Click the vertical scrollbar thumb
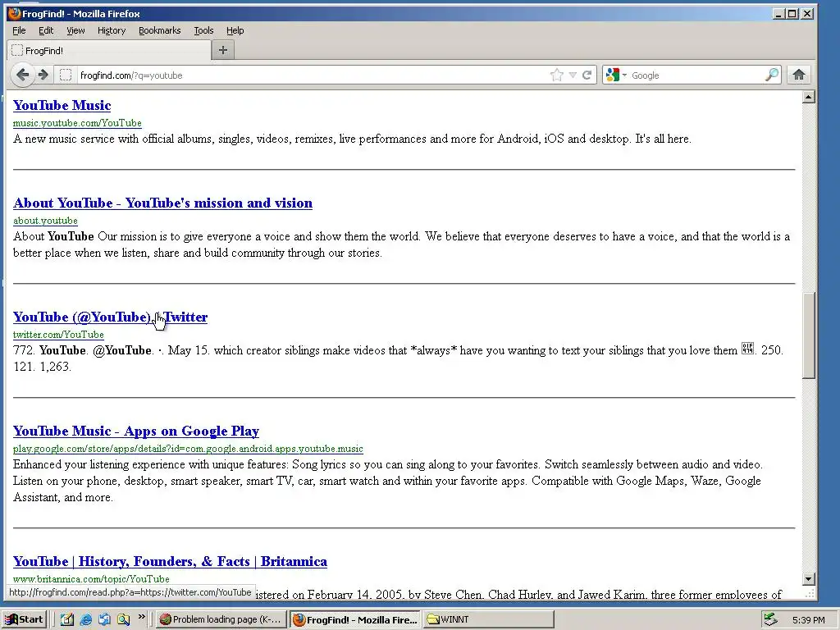 [x=809, y=336]
